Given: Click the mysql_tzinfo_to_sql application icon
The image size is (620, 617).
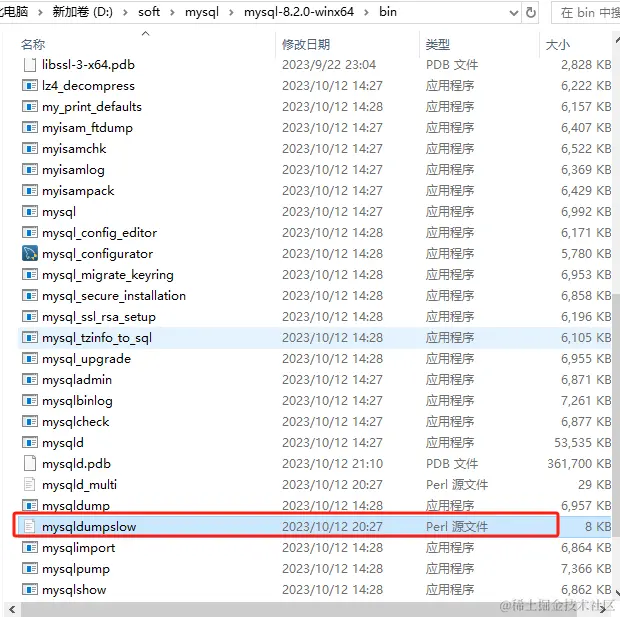Looking at the screenshot, I should pyautogui.click(x=30, y=337).
